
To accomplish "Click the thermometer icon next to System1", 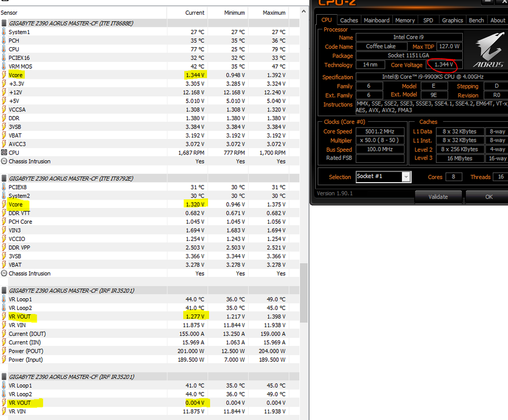I will 4,31.
